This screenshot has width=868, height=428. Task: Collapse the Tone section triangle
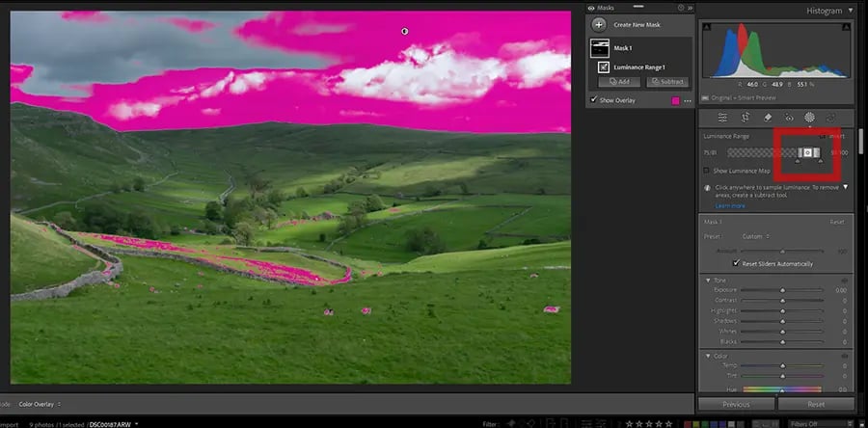pos(708,281)
